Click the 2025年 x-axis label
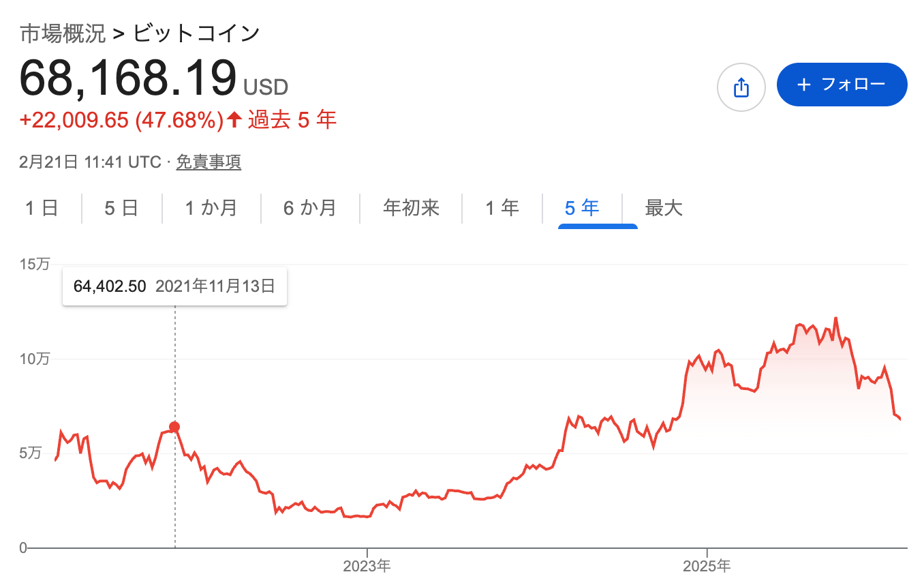Screen dimensions: 924x585 point(707,566)
